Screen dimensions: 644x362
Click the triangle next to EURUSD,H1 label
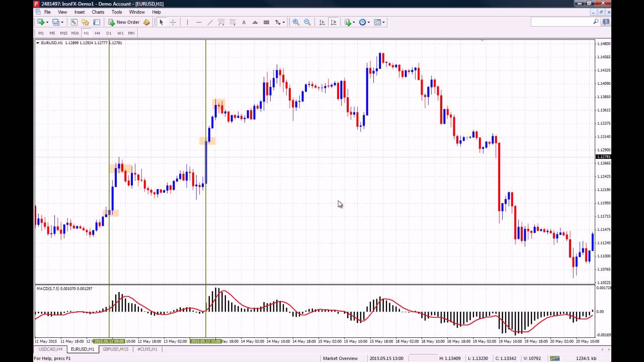pyautogui.click(x=38, y=43)
